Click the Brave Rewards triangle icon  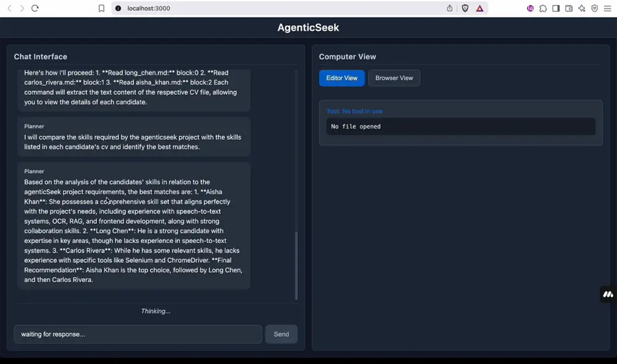pos(480,8)
